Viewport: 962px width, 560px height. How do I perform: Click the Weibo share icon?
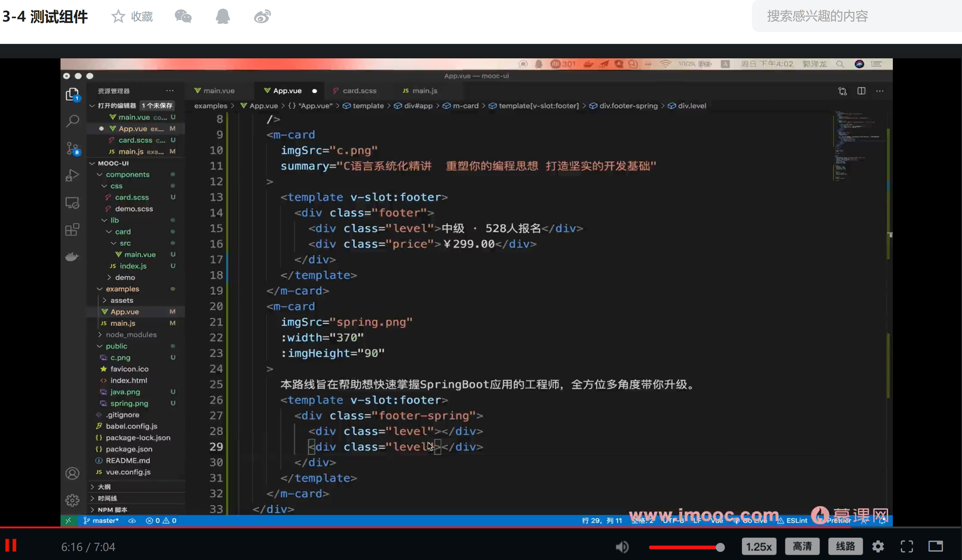tap(262, 17)
